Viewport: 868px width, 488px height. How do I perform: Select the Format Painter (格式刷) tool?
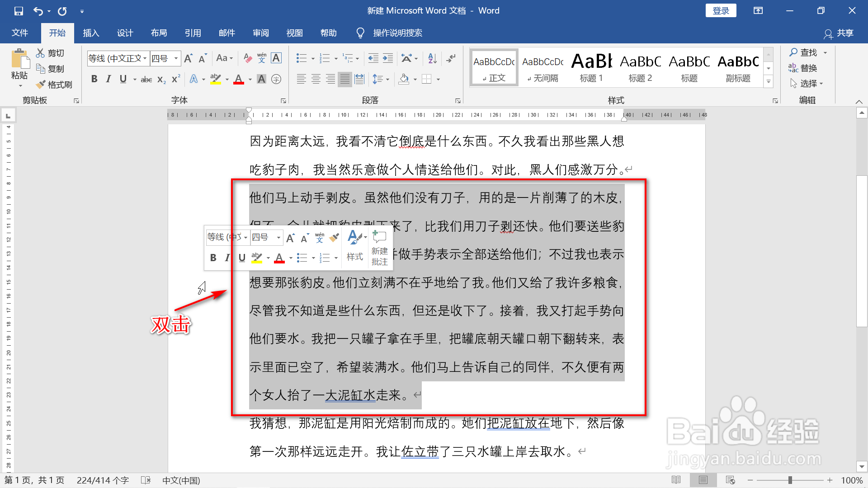point(54,84)
